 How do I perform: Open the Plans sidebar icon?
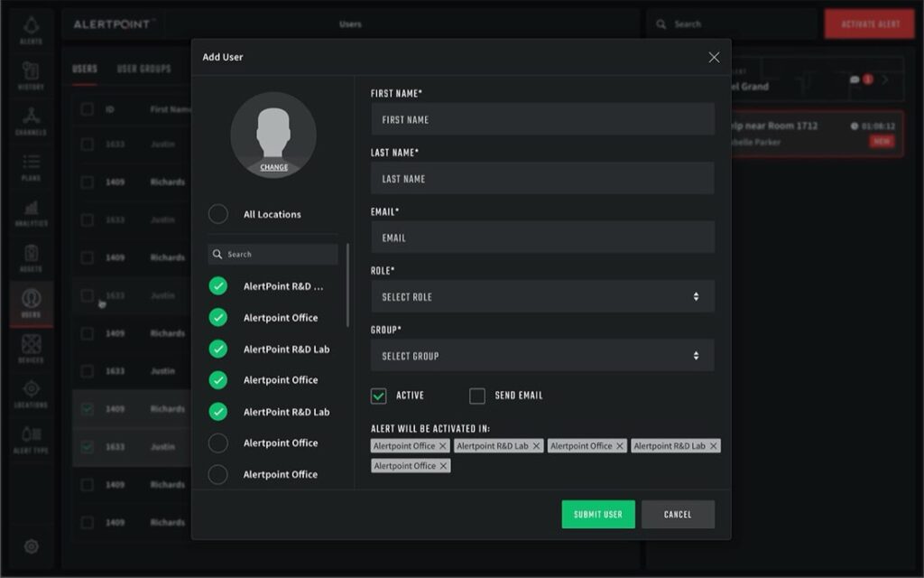[x=32, y=167]
